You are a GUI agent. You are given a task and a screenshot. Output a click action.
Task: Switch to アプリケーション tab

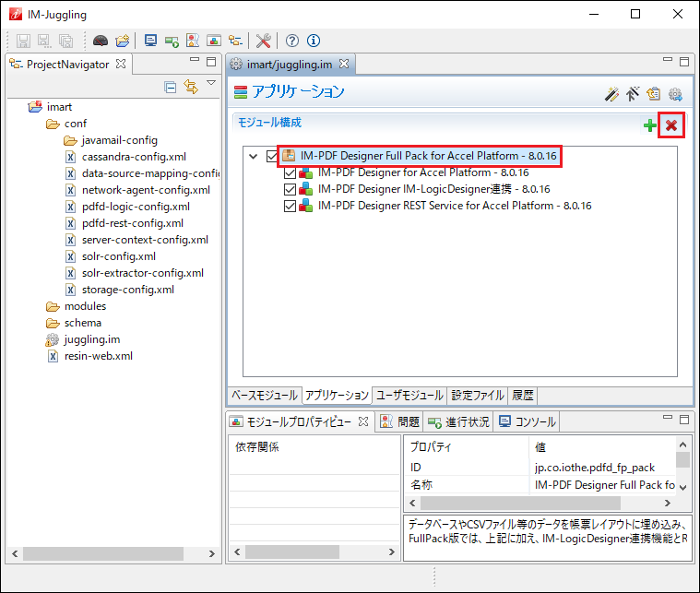(x=337, y=396)
